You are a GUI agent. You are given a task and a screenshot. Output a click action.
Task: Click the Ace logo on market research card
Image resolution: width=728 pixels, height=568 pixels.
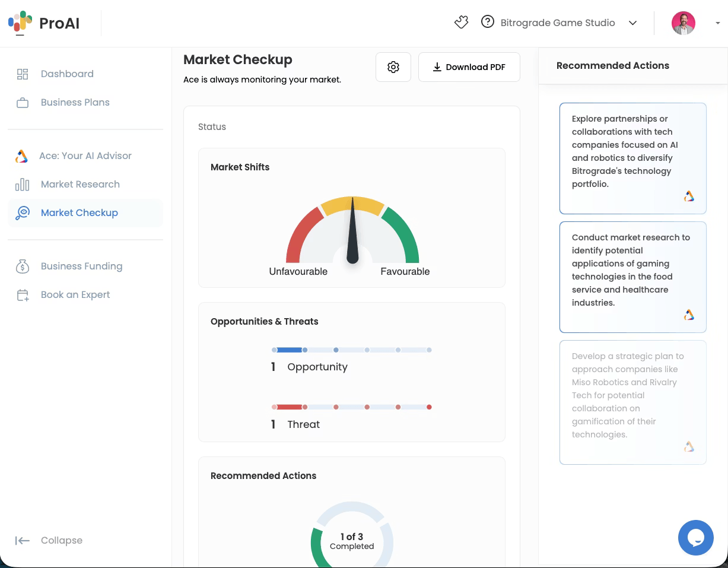click(689, 315)
